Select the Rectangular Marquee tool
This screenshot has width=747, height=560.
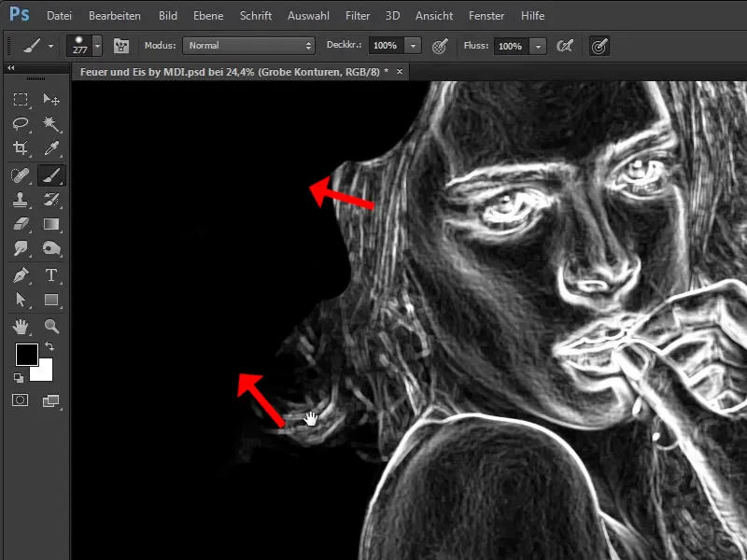click(20, 100)
